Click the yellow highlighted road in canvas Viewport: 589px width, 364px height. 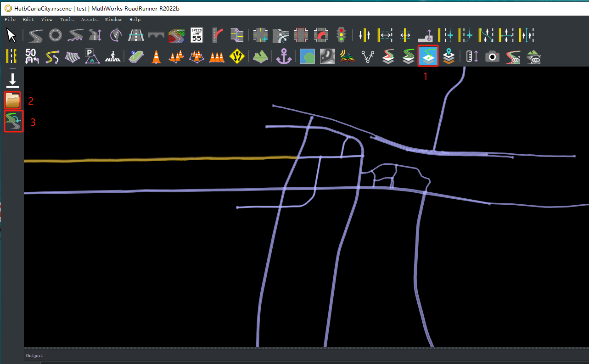click(161, 159)
